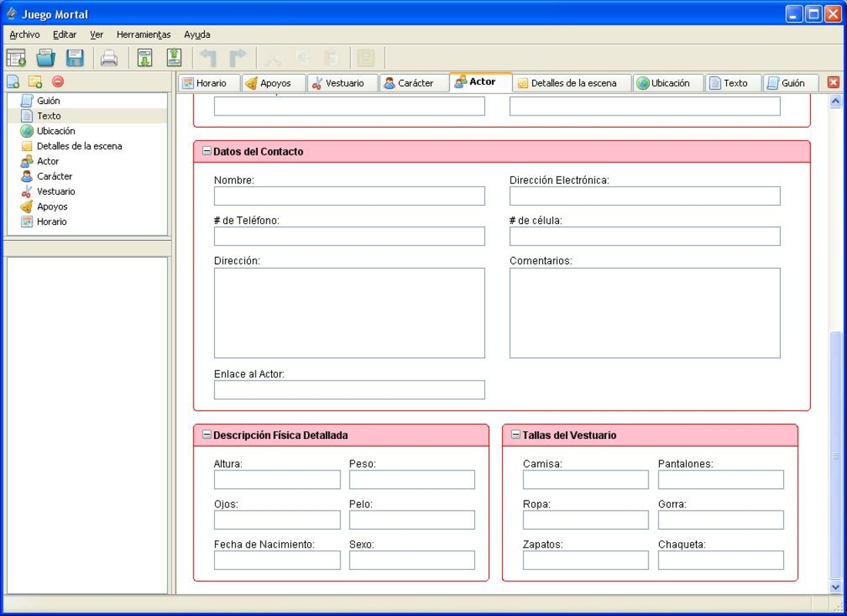Collapse the Tallas del Vestuario section
Screen dimensions: 847x616
[x=515, y=435]
